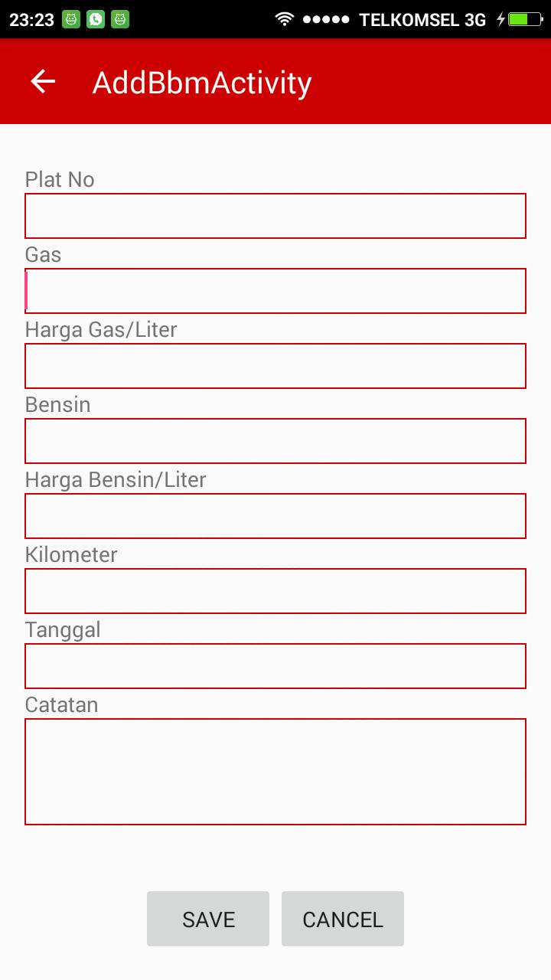The image size is (551, 980).
Task: Focus the Harga Bensin/Liter field
Action: pos(275,516)
